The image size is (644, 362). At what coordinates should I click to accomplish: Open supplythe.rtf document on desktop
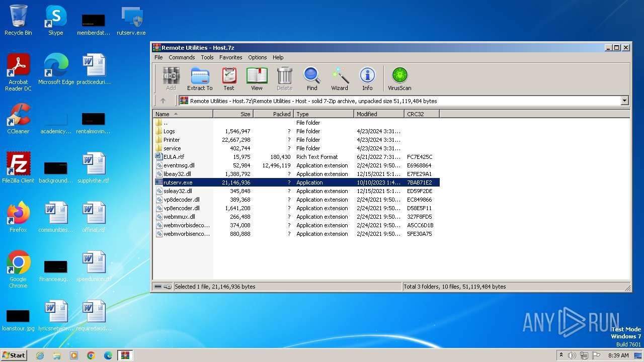click(x=94, y=168)
